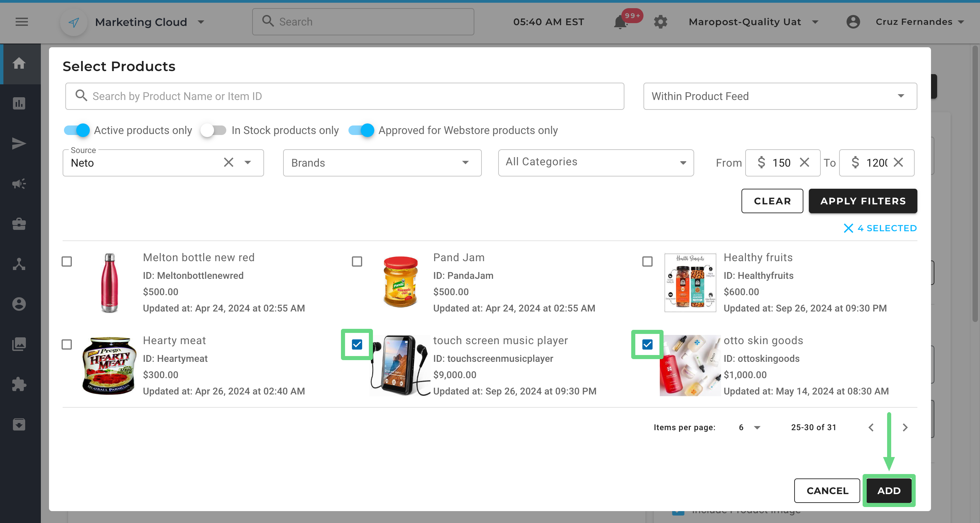Clear the Neto source selection
The width and height of the screenshot is (980, 523).
click(228, 163)
